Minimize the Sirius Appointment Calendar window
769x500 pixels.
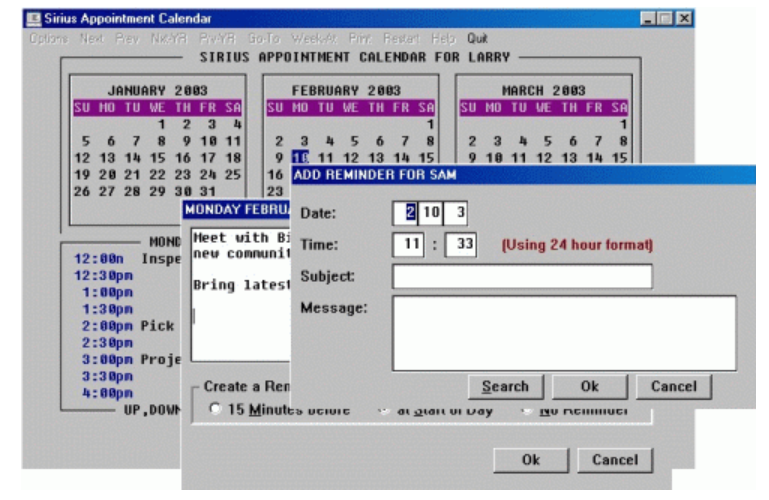click(x=647, y=19)
